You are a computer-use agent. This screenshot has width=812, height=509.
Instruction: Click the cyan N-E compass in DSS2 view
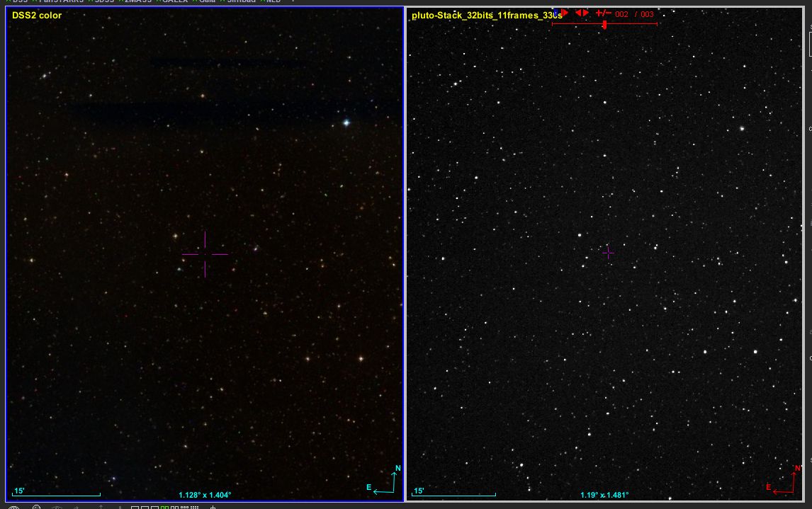pos(387,480)
